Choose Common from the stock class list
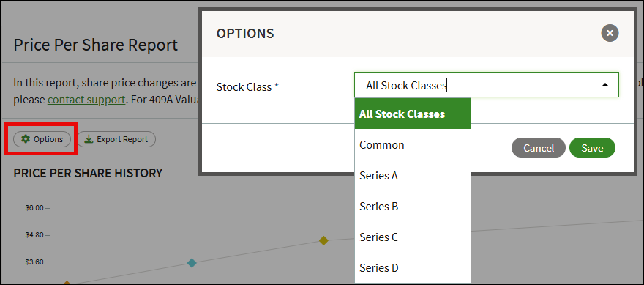This screenshot has height=285, width=644. tap(412, 145)
